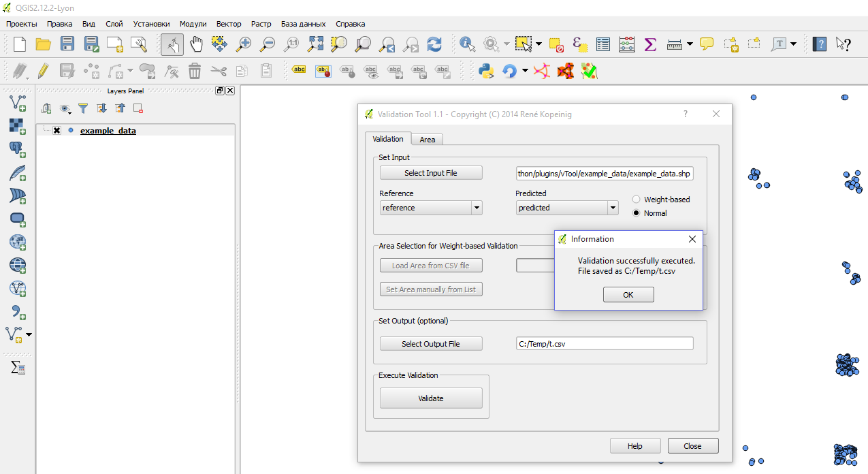The width and height of the screenshot is (868, 474).
Task: Open the Python Console
Action: (x=487, y=70)
